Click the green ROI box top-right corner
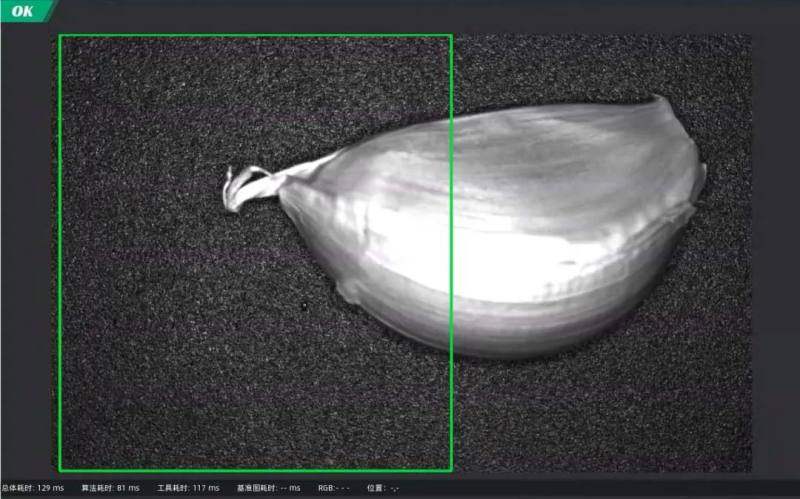This screenshot has width=800, height=499. tap(451, 36)
